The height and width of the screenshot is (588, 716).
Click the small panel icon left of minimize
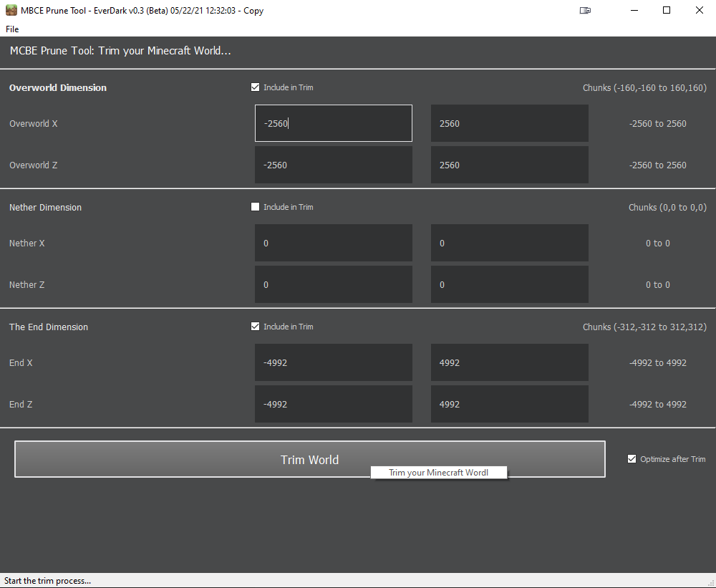(586, 11)
